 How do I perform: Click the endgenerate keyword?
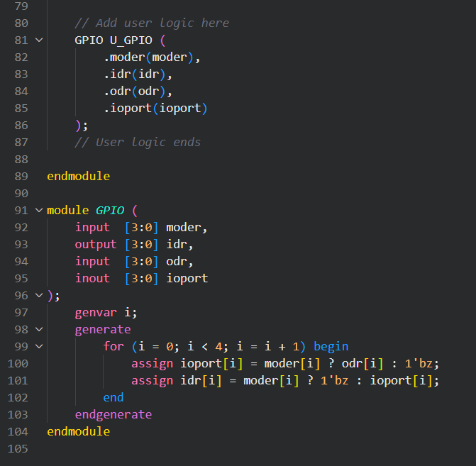(x=113, y=415)
